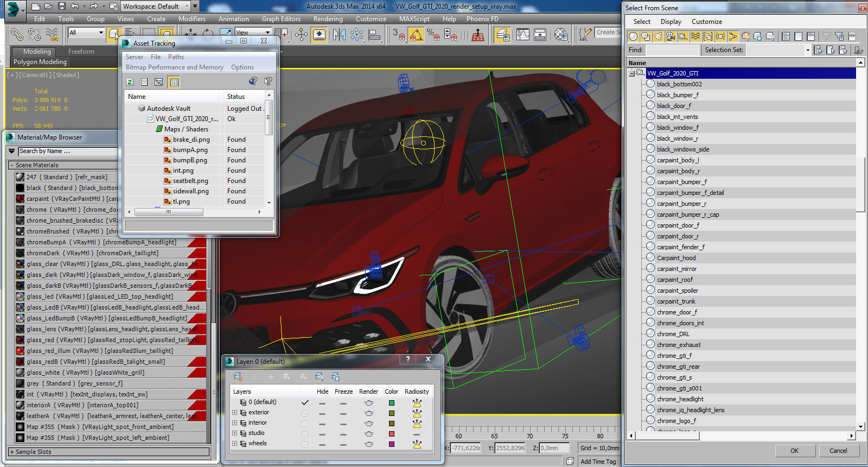868x467 pixels.
Task: Click the Align tool icon in main toolbar
Action: (x=374, y=35)
